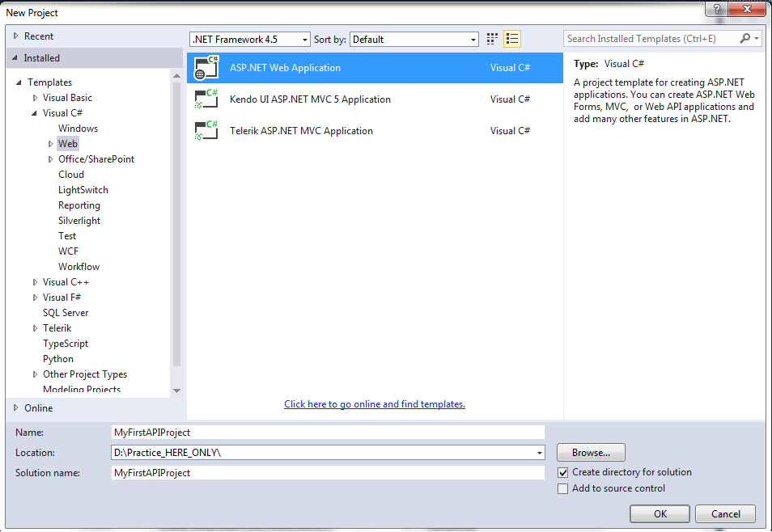Select the LightSwitch category
Screen dimensions: 772x532
(x=83, y=190)
